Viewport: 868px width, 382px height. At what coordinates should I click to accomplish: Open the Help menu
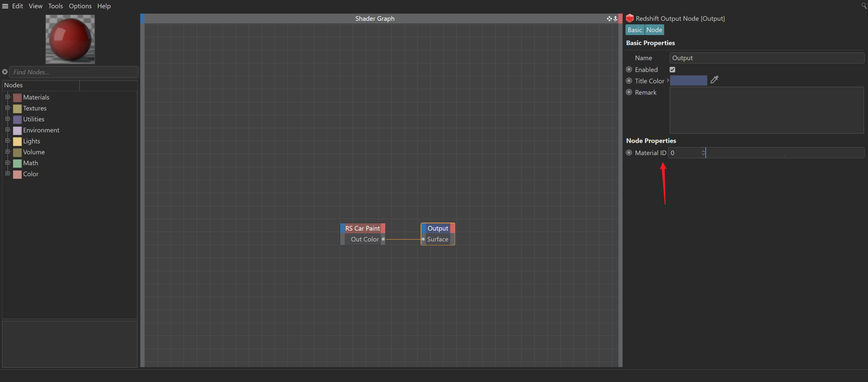pos(104,6)
